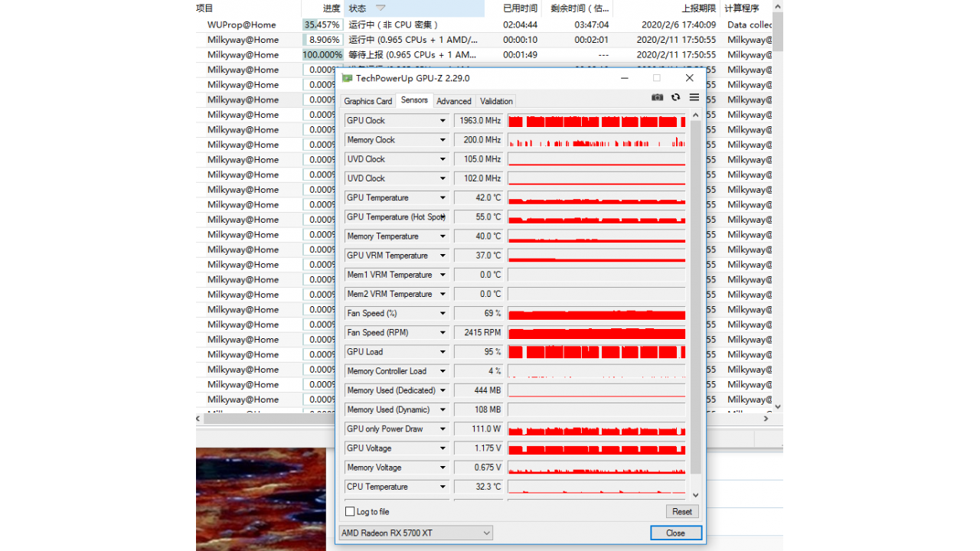Image resolution: width=980 pixels, height=551 pixels.
Task: Click the 111.0 W power draw value
Action: tap(479, 429)
